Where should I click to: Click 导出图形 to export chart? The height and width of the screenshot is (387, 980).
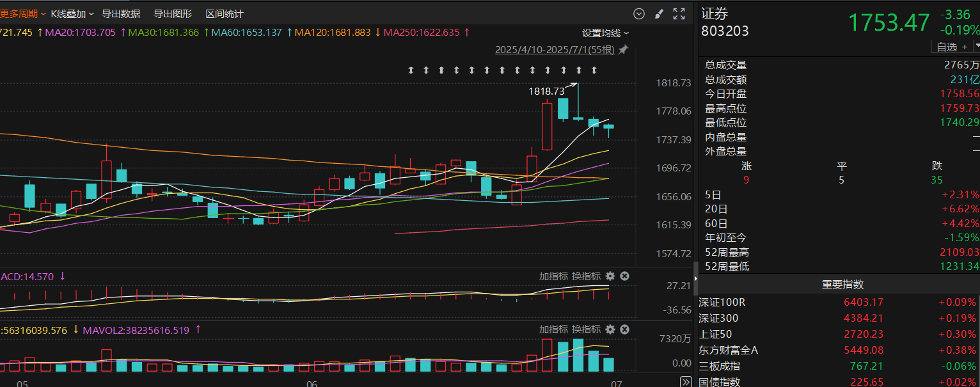(x=173, y=13)
